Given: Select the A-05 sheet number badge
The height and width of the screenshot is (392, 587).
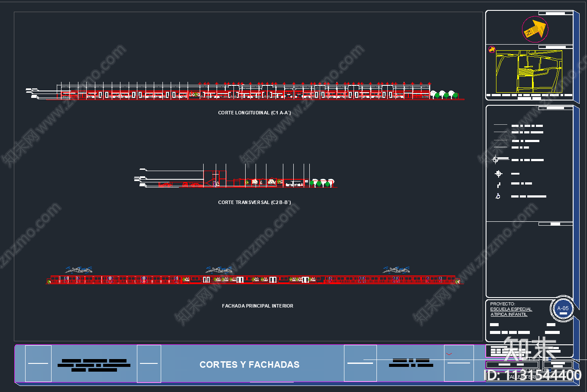Looking at the screenshot, I should (x=563, y=309).
